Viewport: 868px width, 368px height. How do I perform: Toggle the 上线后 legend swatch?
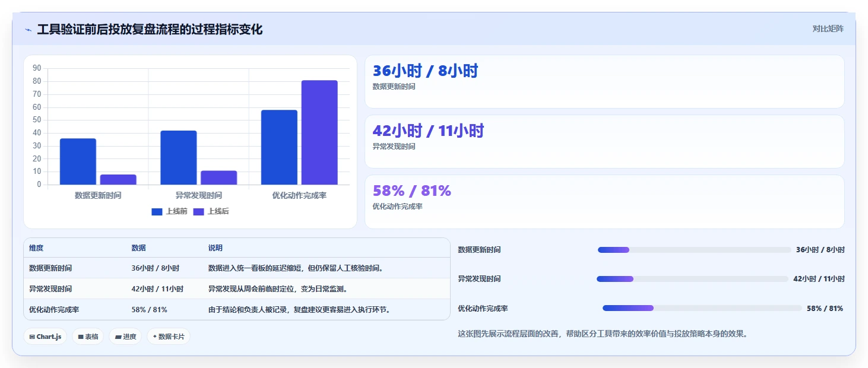click(x=198, y=211)
